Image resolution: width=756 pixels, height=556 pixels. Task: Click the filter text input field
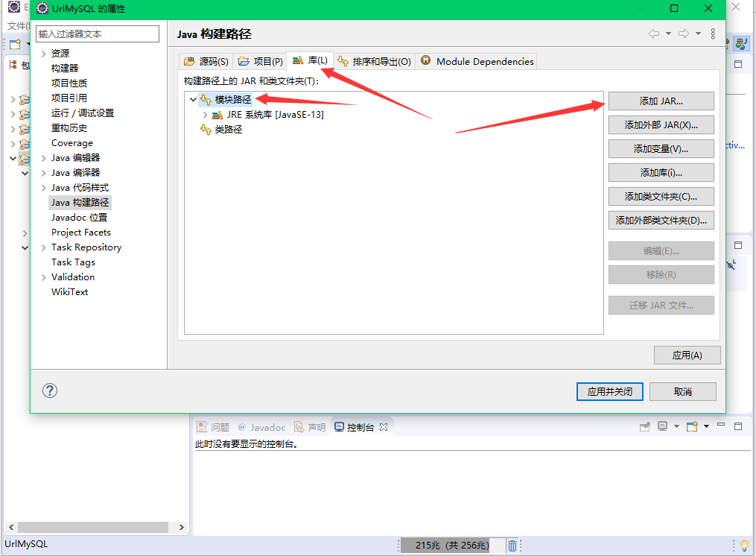[x=97, y=34]
